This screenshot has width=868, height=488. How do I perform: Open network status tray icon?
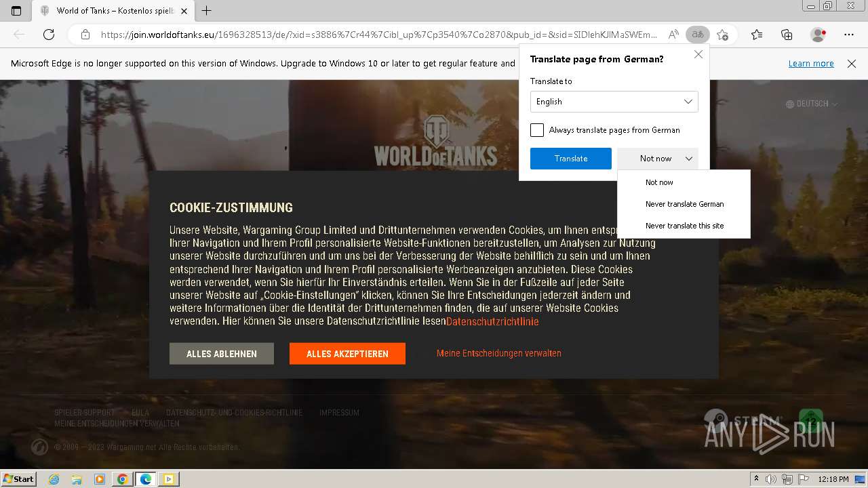787,479
